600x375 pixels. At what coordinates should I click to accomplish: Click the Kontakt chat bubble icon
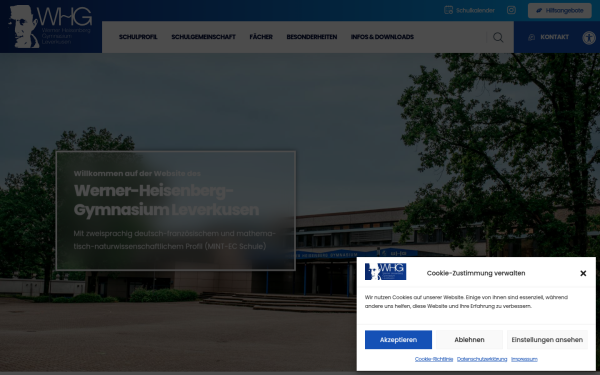[x=532, y=37]
